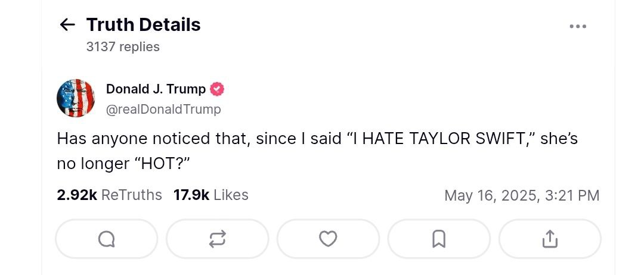Image resolution: width=644 pixels, height=275 pixels.
Task: Click the back arrow icon
Action: tap(67, 25)
